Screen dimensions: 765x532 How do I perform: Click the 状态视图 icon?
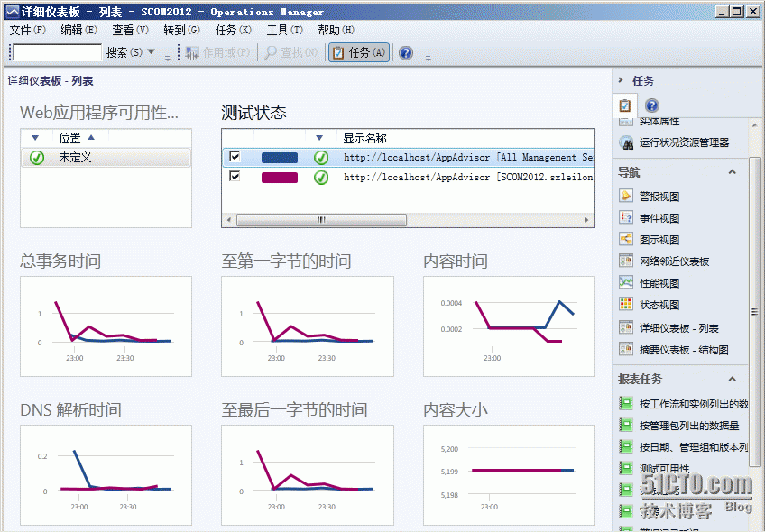(x=625, y=304)
